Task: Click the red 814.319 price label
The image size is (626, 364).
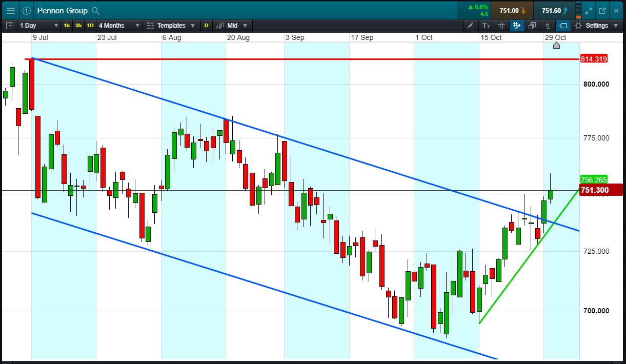Action: click(594, 59)
